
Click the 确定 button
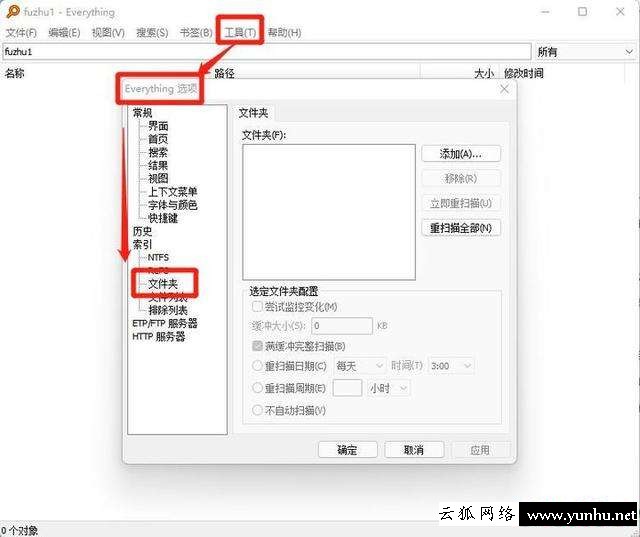point(347,450)
